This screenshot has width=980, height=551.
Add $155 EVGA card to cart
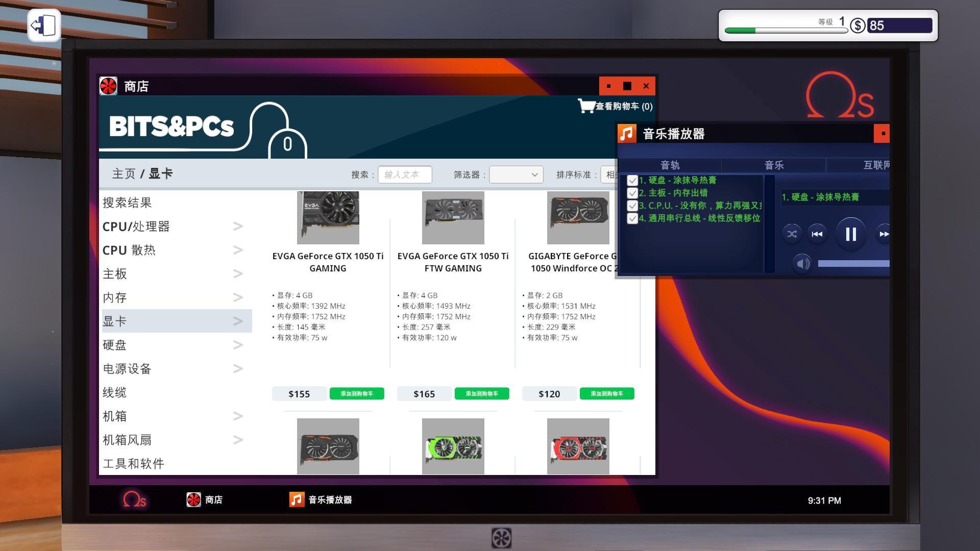click(x=357, y=393)
